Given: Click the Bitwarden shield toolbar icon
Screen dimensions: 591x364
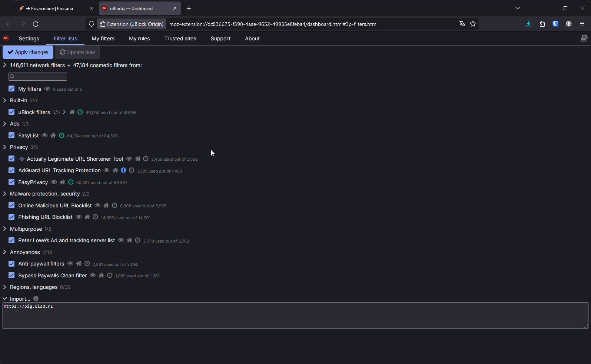Looking at the screenshot, I should (x=555, y=24).
